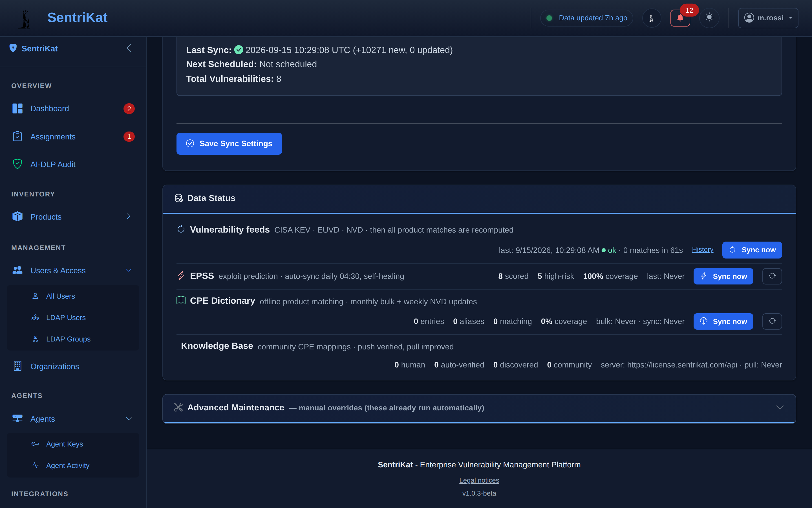Click the Assignments clipboard icon
This screenshot has height=508, width=812.
[17, 136]
